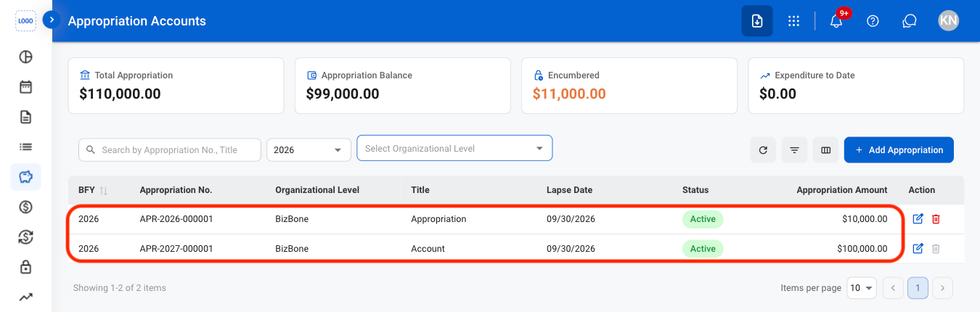Open the calendar sidebar icon
The image size is (980, 312).
25,87
